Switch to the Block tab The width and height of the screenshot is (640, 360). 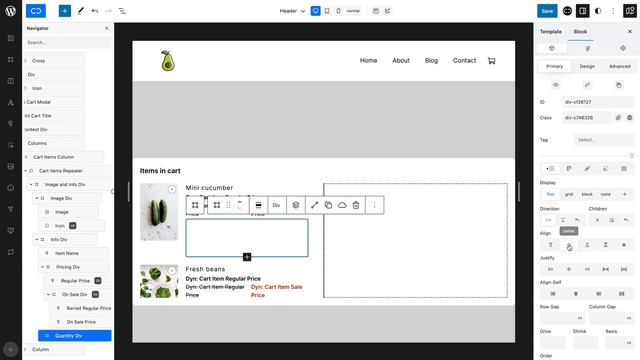coord(580,31)
